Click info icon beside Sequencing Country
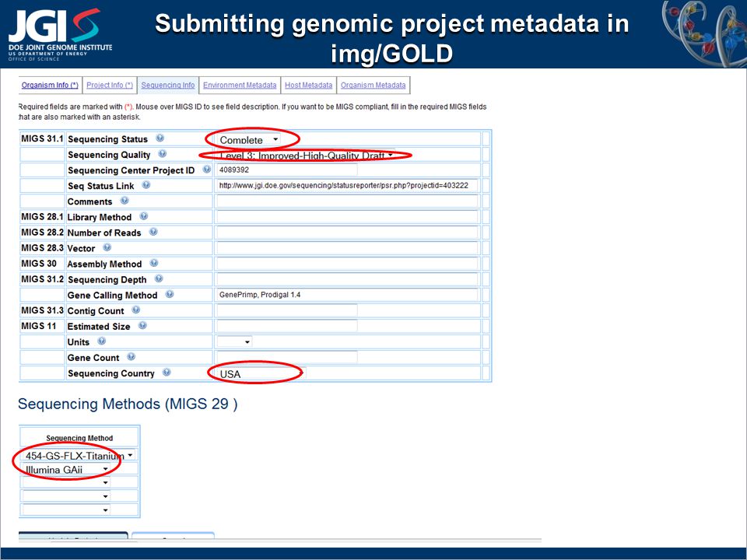This screenshot has width=747, height=560. pos(167,373)
